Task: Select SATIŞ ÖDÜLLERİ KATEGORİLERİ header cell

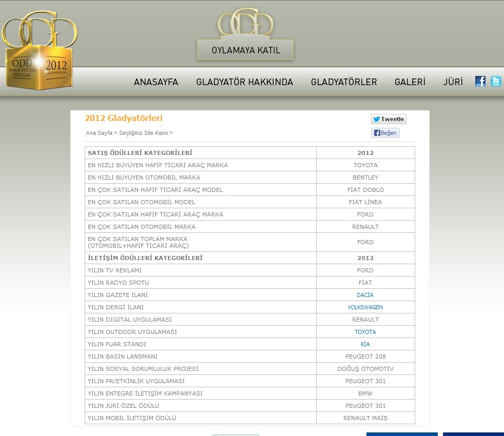Action: tap(201, 153)
